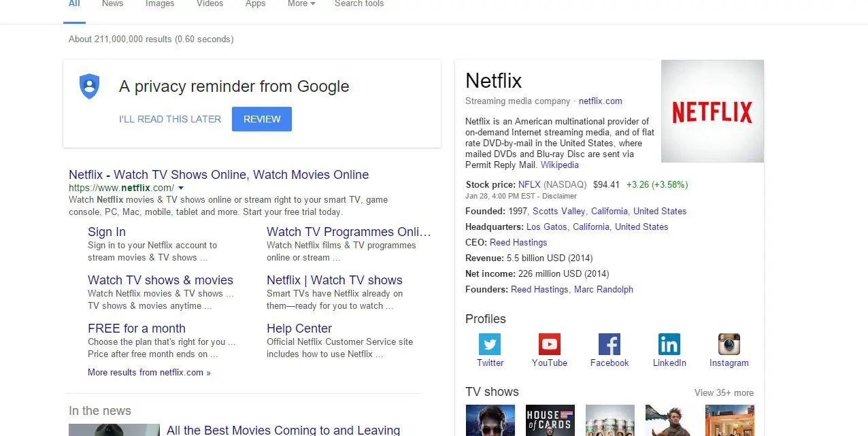Switch to the News tab
This screenshot has height=436, width=868.
pos(113,4)
